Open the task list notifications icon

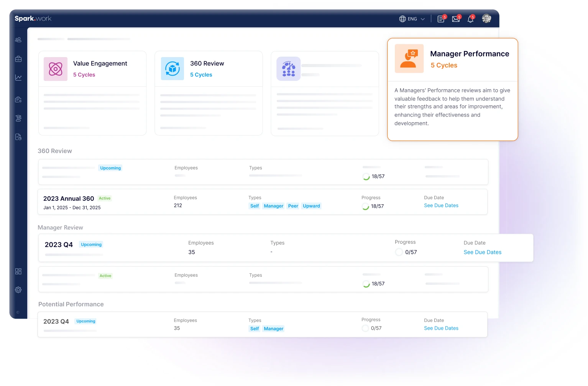(x=441, y=19)
